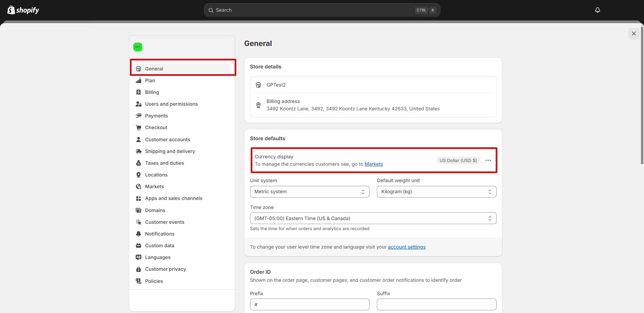Select Taxes and duties in sidebar
This screenshot has width=644, height=313.
pos(164,163)
